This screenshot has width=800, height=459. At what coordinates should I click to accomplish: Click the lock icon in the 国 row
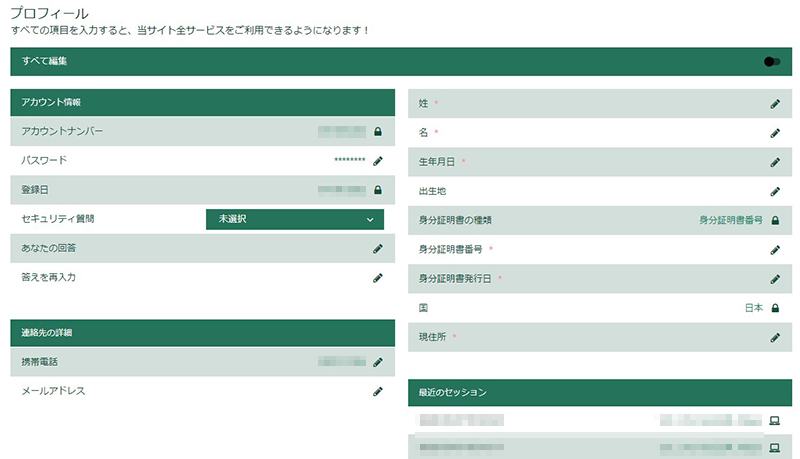point(775,308)
